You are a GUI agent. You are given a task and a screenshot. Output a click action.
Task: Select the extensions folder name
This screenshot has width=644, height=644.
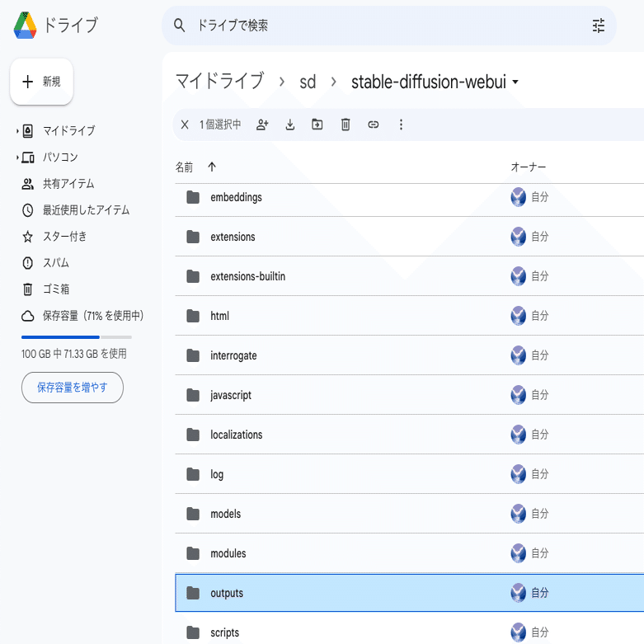(x=233, y=237)
